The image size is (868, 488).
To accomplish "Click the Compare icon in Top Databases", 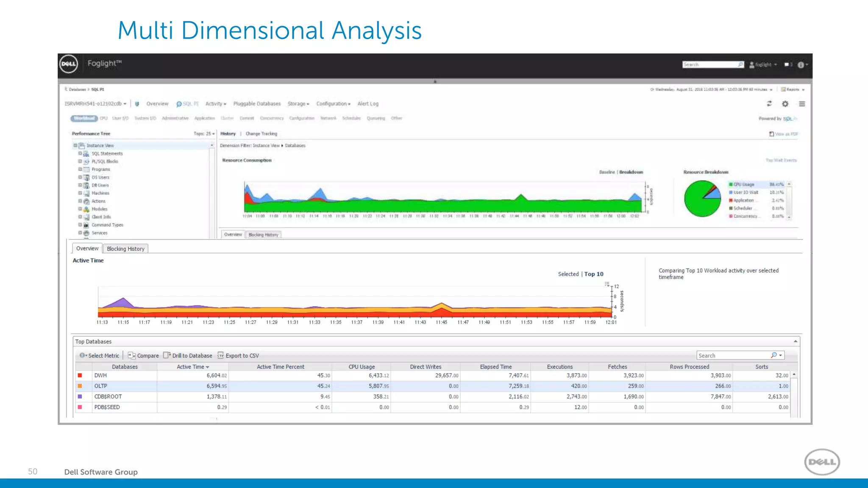I will pos(131,355).
